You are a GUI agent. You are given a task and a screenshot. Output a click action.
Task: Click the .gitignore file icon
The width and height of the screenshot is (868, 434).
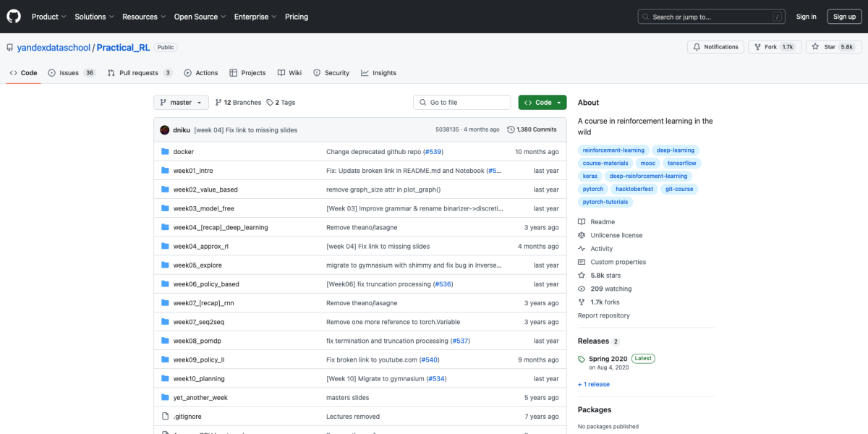point(165,417)
